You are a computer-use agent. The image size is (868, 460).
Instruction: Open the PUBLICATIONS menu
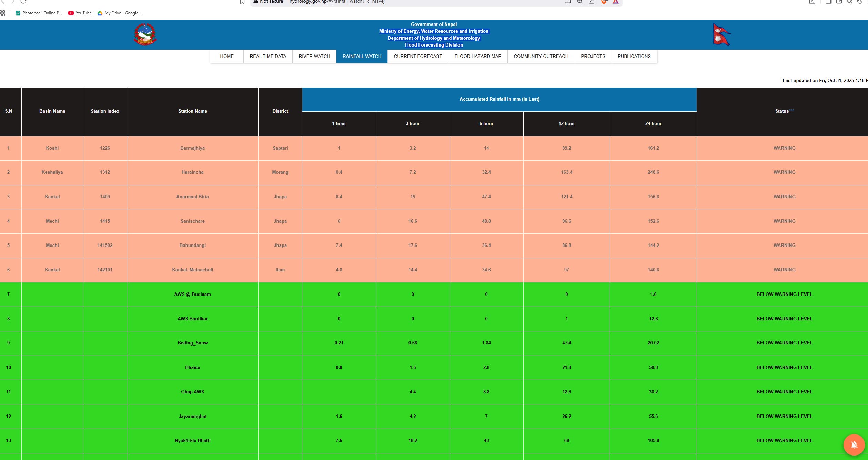click(634, 56)
